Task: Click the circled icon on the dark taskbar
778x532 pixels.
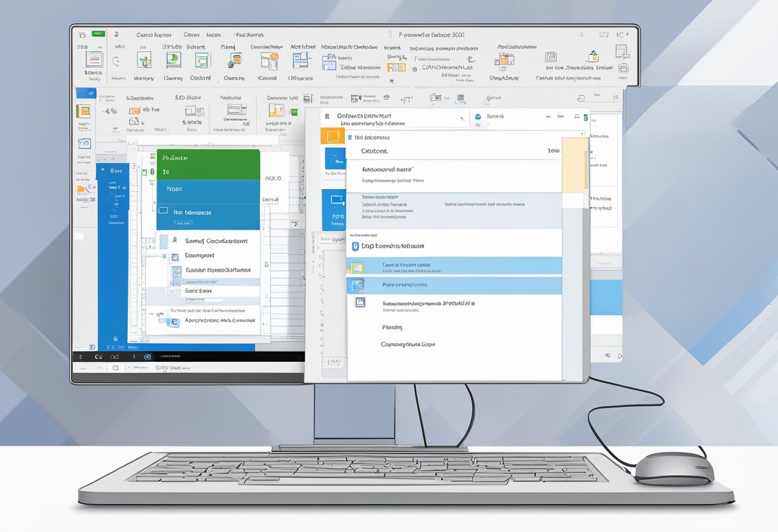Action: coord(148,357)
